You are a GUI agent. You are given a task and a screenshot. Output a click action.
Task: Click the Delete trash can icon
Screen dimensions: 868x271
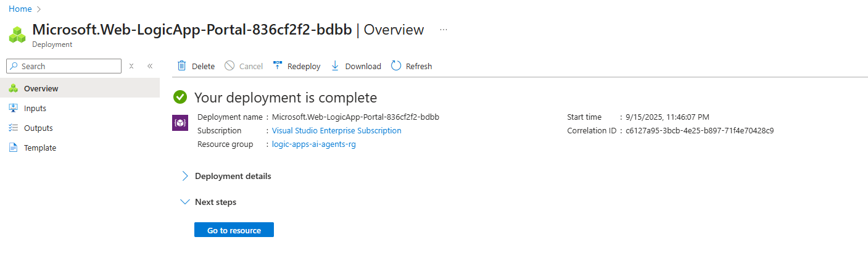click(182, 66)
